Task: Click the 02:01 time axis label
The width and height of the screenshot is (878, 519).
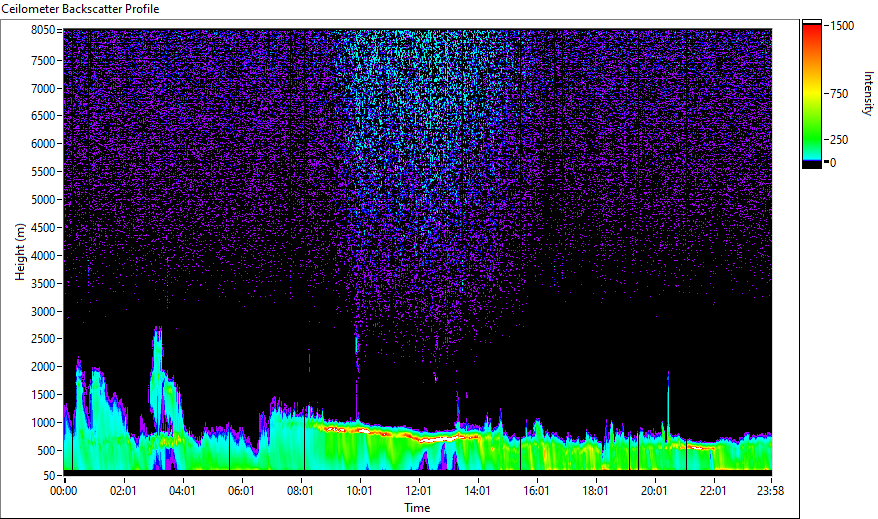Action: [123, 491]
